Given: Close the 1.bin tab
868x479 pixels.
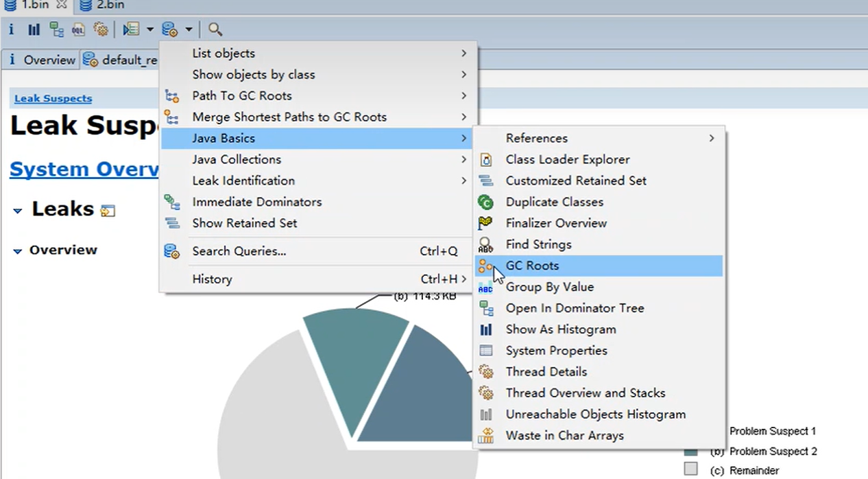Looking at the screenshot, I should coord(62,5).
